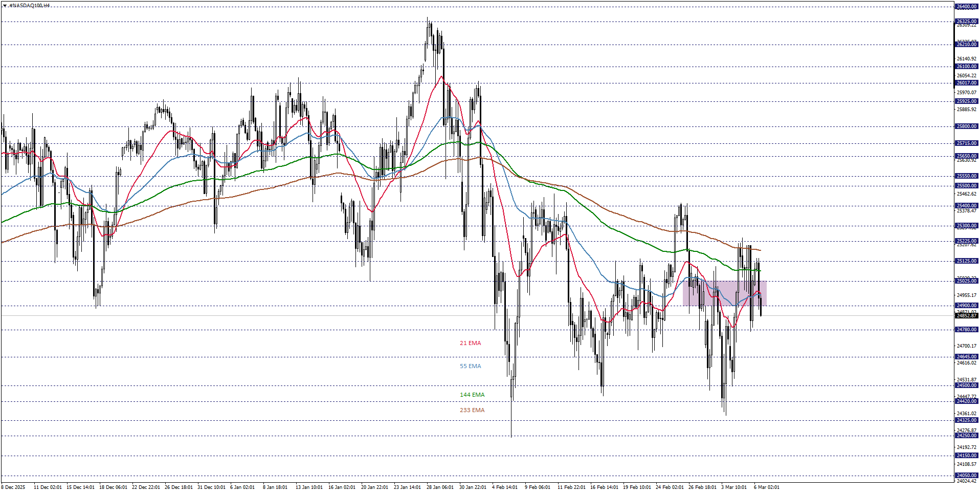Click the 25025.00 price level tag
This screenshot has height=493, width=980.
coord(966,281)
